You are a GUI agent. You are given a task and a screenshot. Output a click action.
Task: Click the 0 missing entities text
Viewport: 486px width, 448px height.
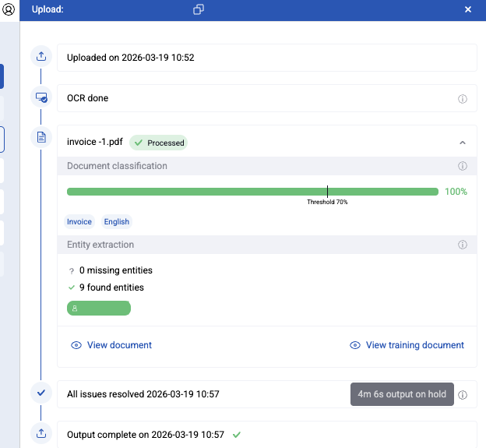pos(116,270)
